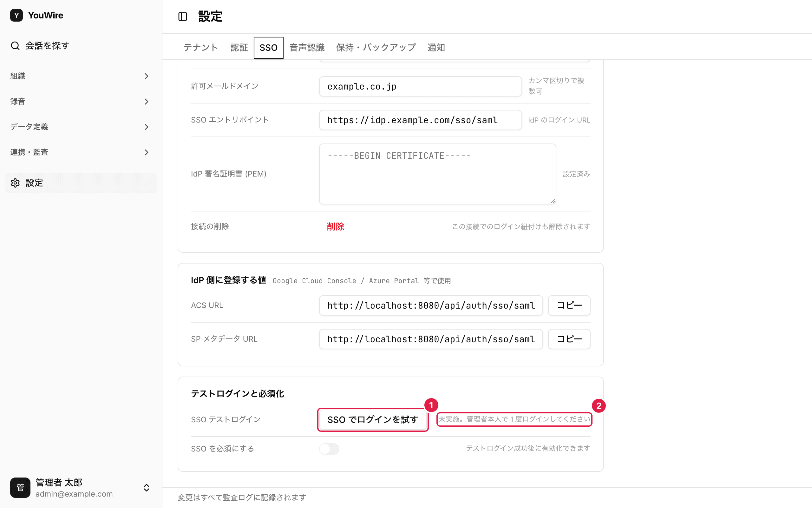
Task: Expand the 録音 section
Action: 81,102
